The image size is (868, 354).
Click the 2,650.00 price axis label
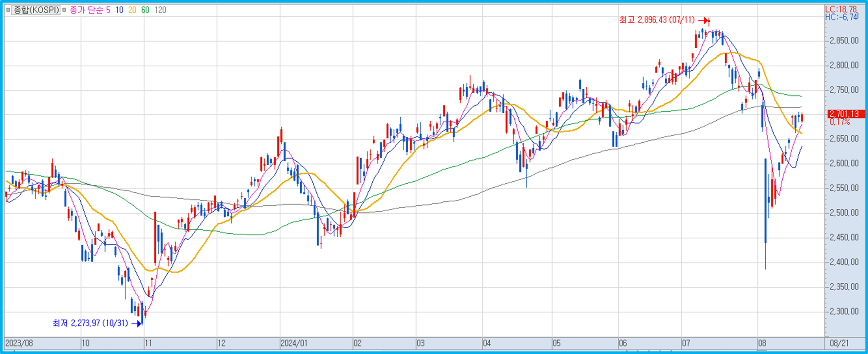(x=844, y=139)
